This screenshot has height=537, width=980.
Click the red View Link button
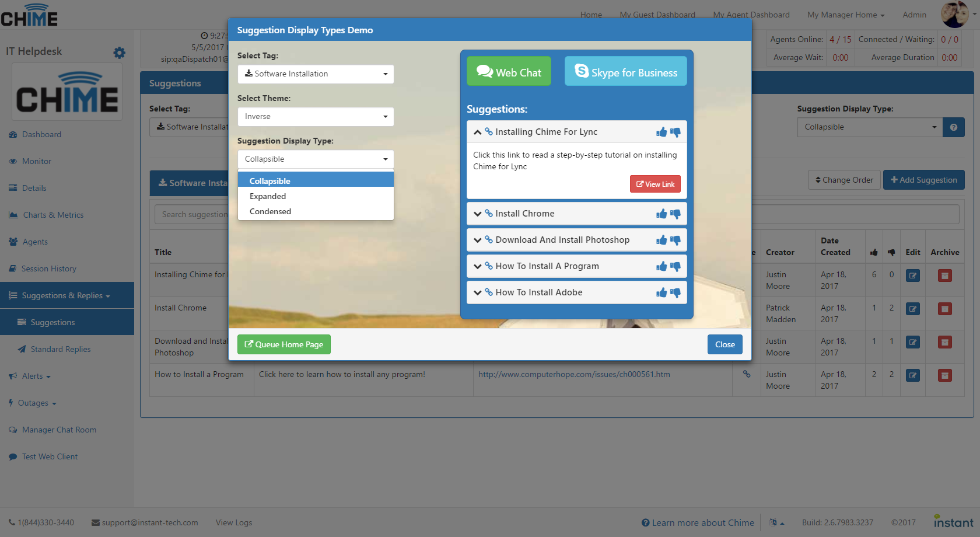[x=655, y=184]
